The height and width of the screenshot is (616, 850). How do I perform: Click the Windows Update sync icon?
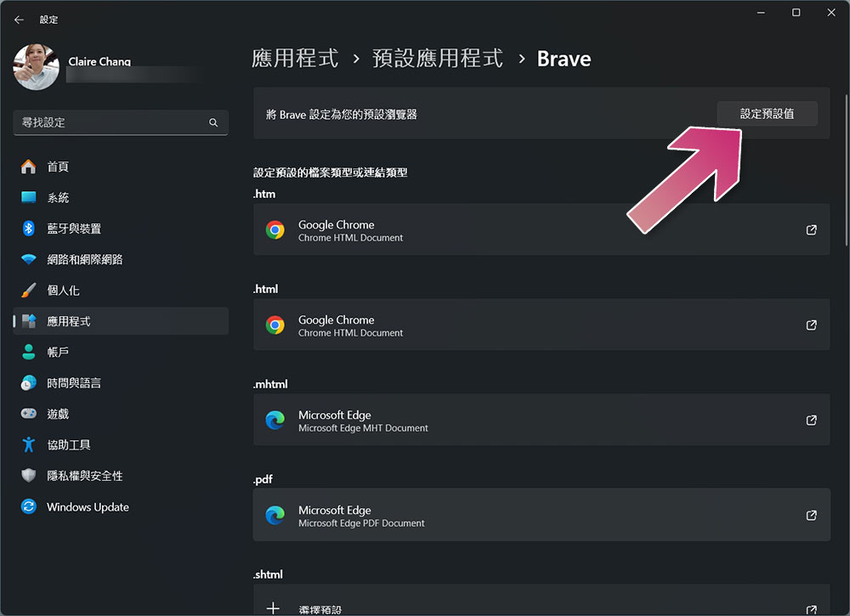(x=28, y=506)
